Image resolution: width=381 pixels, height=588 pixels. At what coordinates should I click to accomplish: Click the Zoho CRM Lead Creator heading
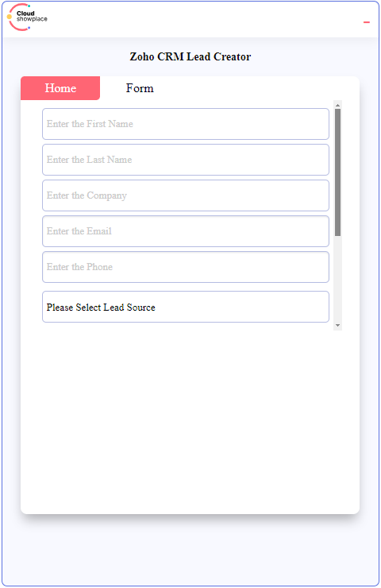pos(190,56)
